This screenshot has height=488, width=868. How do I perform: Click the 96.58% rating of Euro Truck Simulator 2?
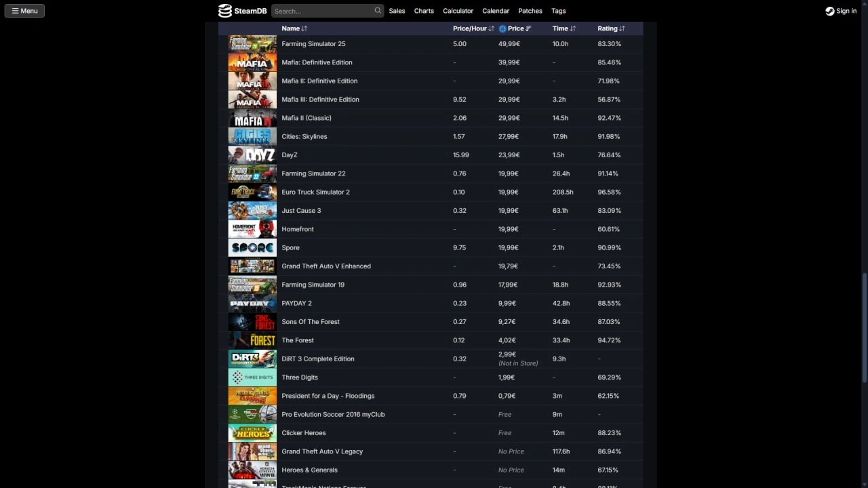(609, 192)
